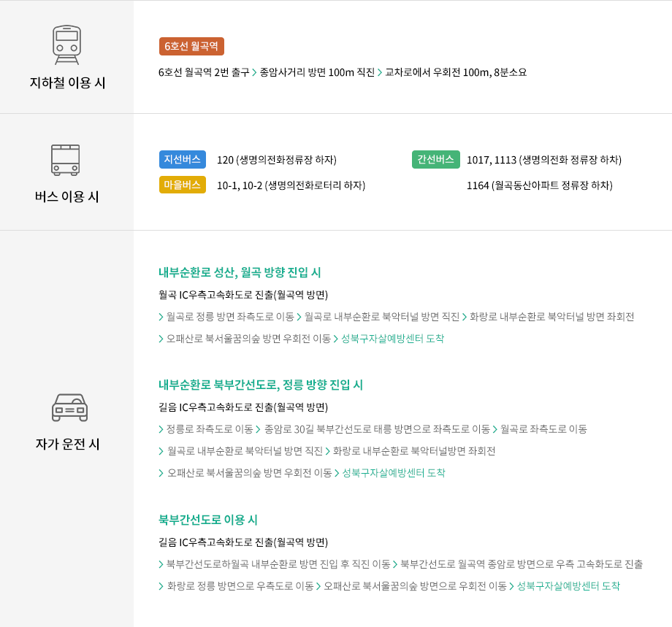
Task: Click the subway train icon
Action: 66,45
